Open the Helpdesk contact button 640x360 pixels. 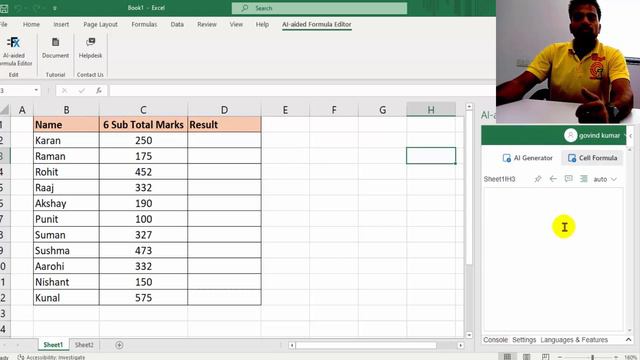coord(90,48)
